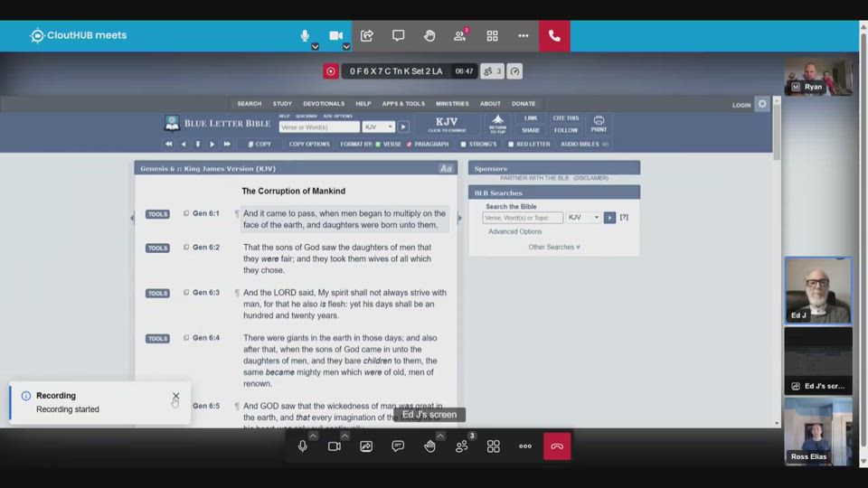868x488 pixels.
Task: Select Verse format radio option
Action: (379, 144)
